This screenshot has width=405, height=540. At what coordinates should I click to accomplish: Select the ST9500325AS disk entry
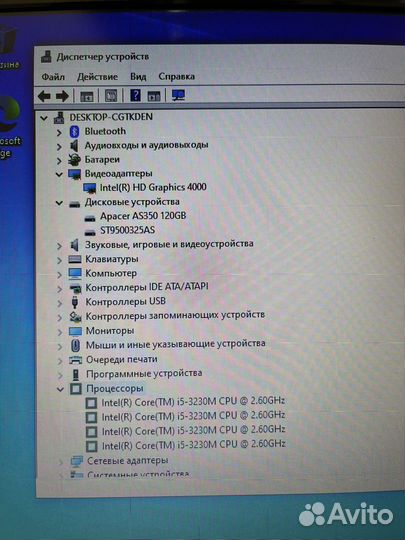point(128,230)
